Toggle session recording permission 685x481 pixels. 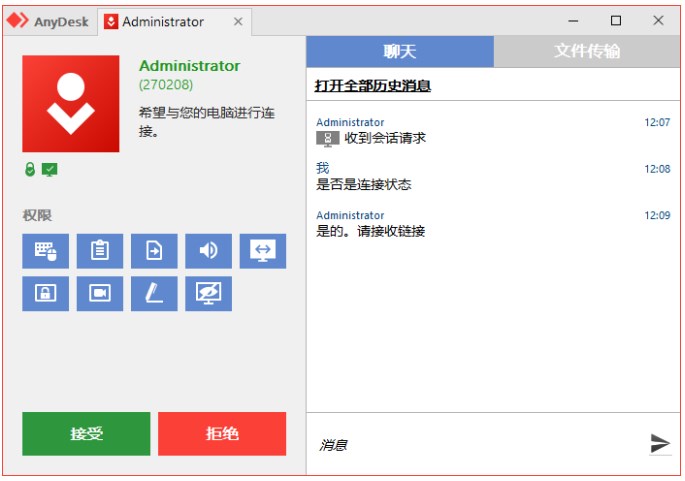click(x=100, y=293)
